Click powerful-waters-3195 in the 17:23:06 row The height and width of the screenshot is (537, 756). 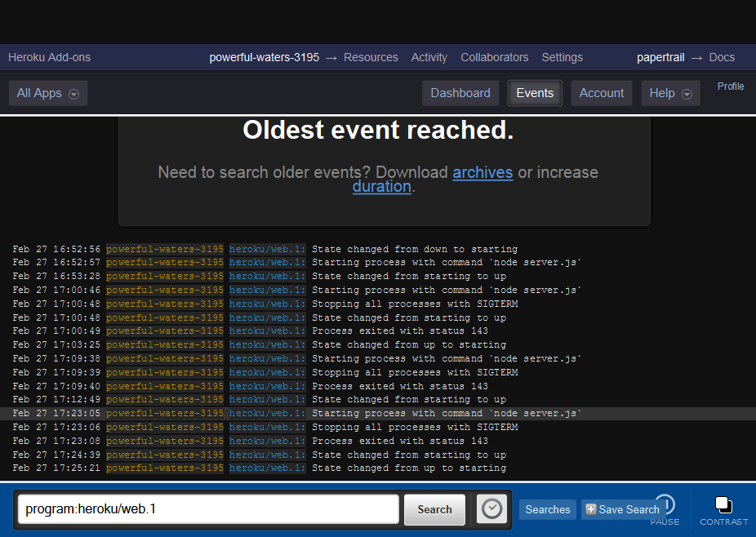[165, 428]
